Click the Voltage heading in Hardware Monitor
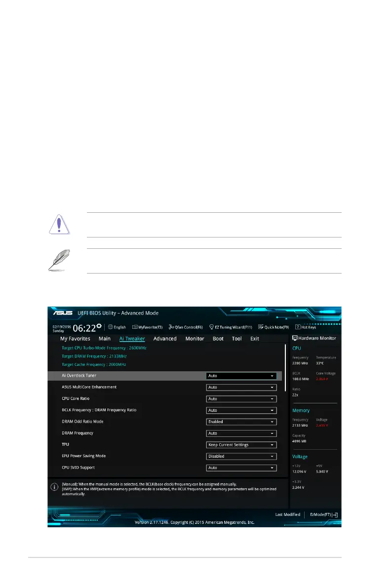This screenshot has height=588, width=392. [x=300, y=457]
